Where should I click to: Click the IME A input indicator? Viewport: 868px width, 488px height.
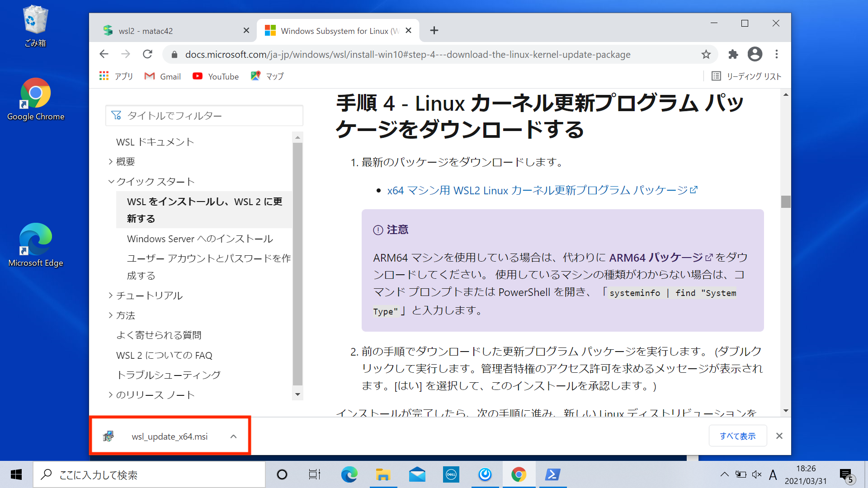click(x=773, y=474)
